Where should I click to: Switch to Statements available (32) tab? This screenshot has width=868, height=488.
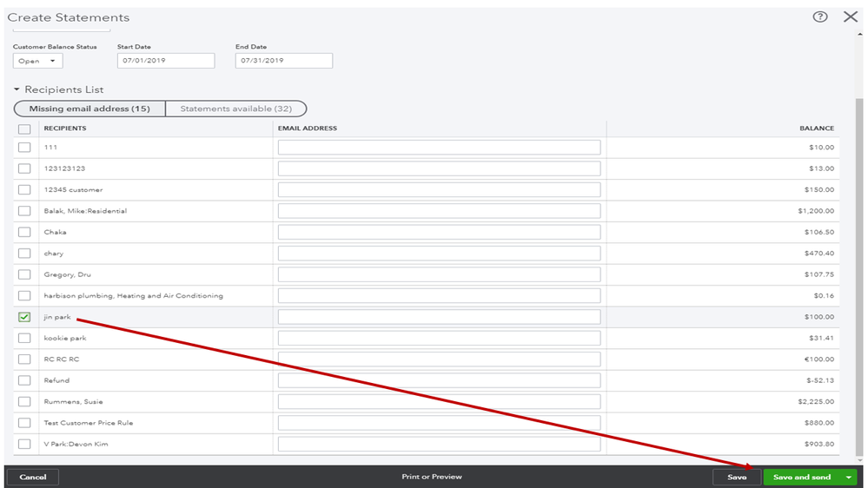(235, 109)
